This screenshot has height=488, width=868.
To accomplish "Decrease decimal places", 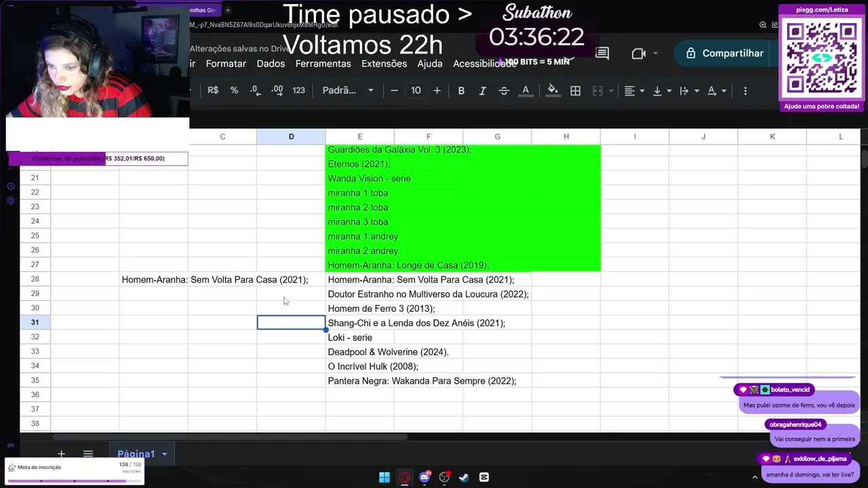I will pyautogui.click(x=255, y=90).
